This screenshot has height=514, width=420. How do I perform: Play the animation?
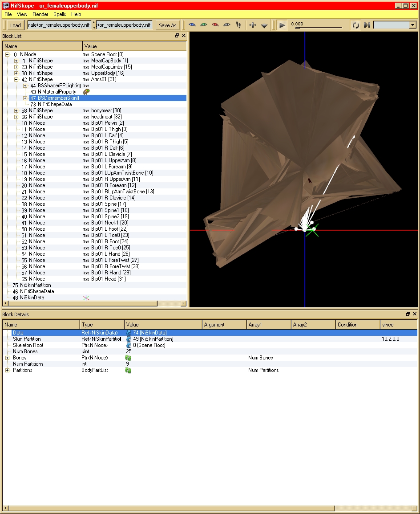282,25
